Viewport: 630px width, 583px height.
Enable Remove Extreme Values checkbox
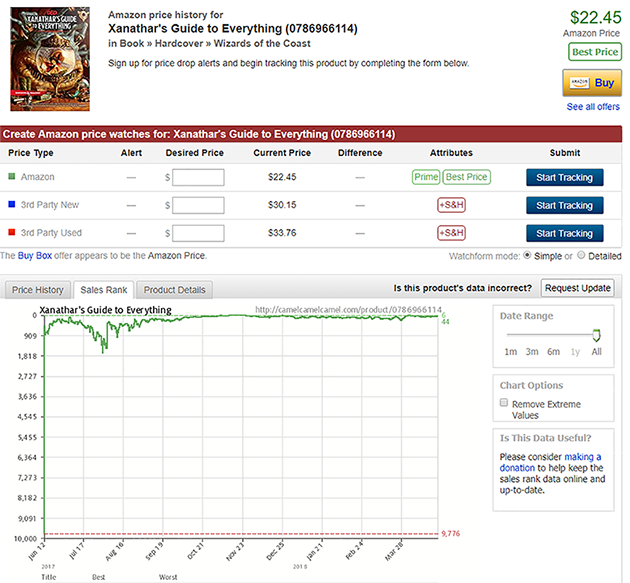506,404
